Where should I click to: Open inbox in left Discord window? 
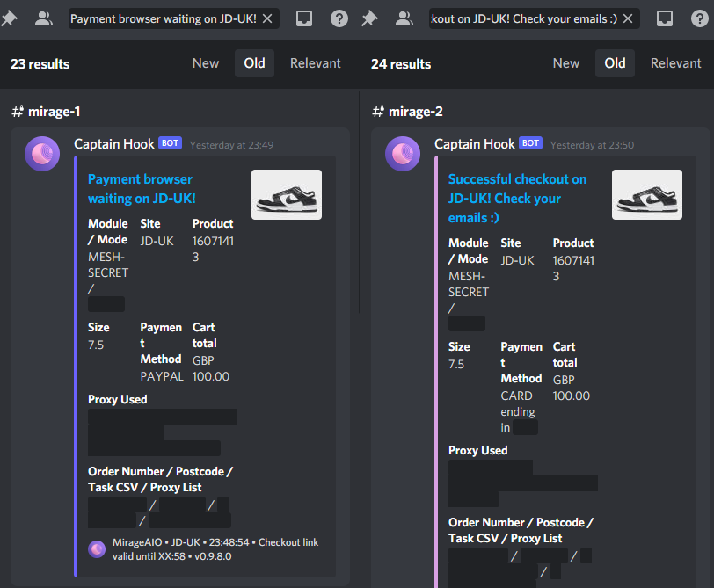pyautogui.click(x=304, y=18)
